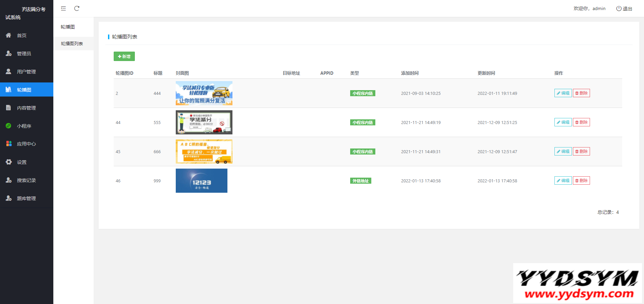Click the 设置 gear icon
The height and width of the screenshot is (304, 644).
click(x=9, y=162)
